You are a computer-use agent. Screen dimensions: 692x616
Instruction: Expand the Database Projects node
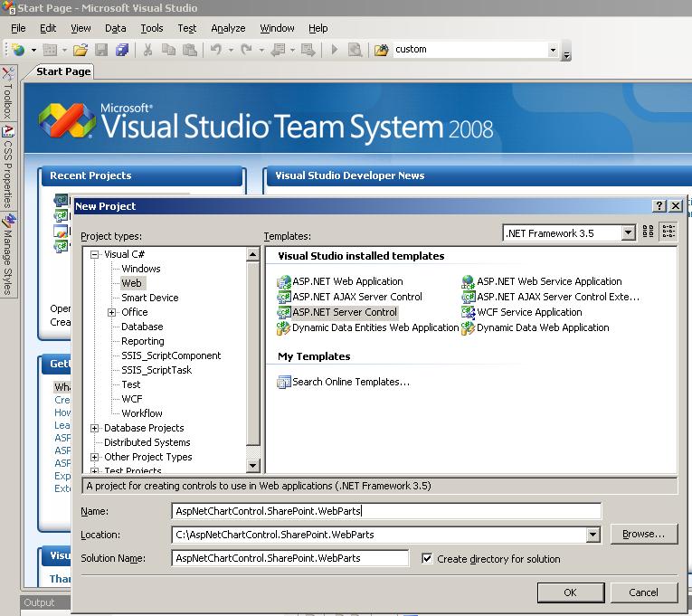point(94,428)
